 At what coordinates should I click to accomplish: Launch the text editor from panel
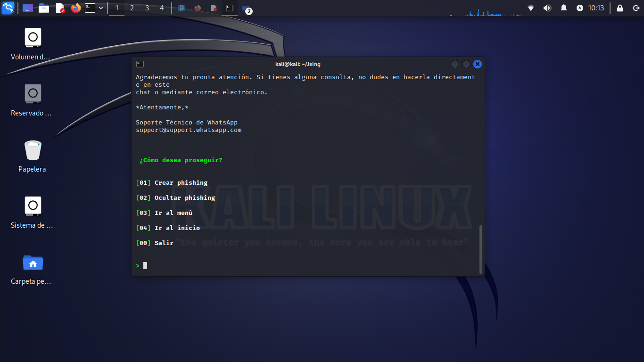(60, 8)
